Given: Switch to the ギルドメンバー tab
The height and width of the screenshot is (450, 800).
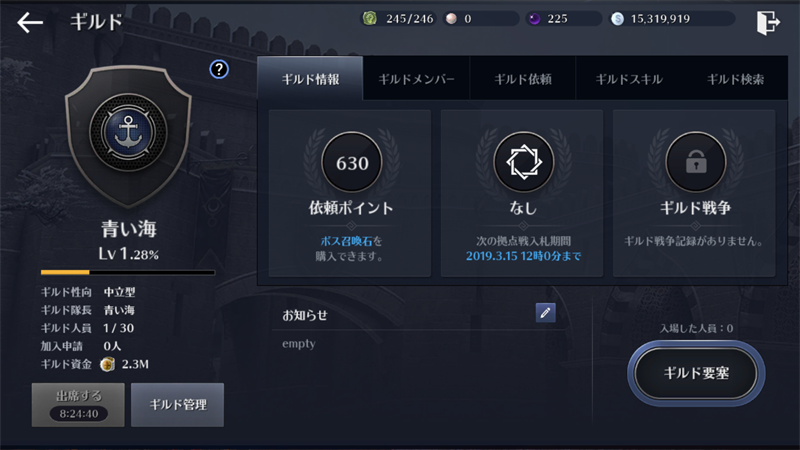Looking at the screenshot, I should point(416,79).
